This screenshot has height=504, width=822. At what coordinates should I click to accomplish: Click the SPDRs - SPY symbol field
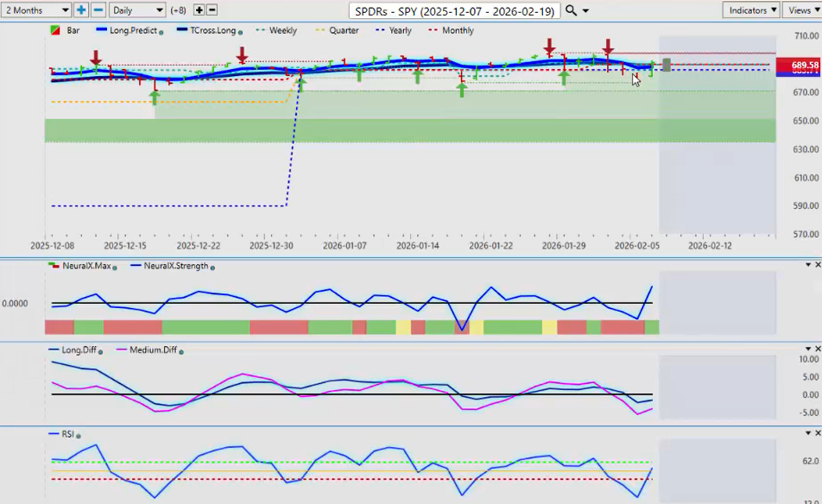tap(455, 10)
